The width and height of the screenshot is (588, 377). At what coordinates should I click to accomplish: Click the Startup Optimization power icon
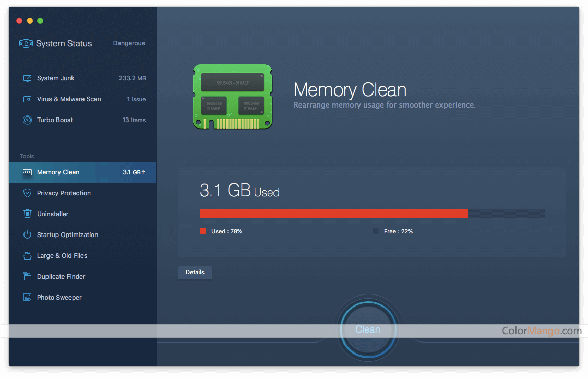point(28,235)
